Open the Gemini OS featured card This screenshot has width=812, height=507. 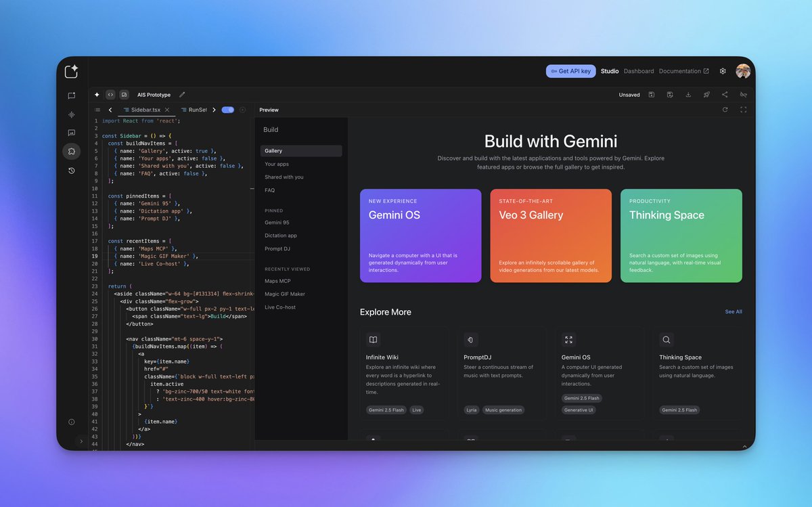point(421,236)
